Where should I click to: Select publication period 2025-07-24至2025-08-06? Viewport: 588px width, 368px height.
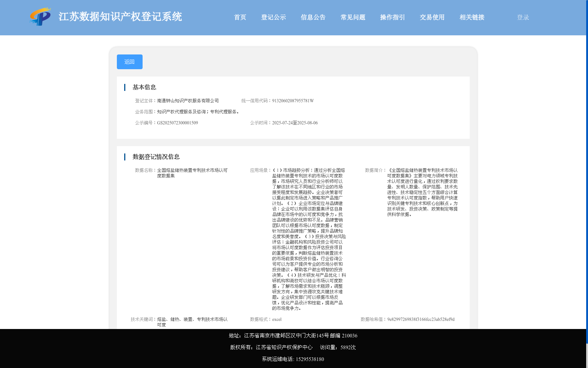(295, 123)
